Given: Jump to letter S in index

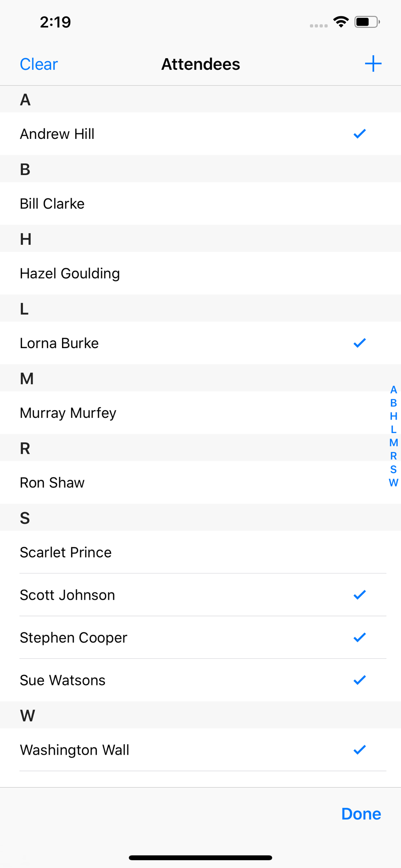Looking at the screenshot, I should (393, 469).
